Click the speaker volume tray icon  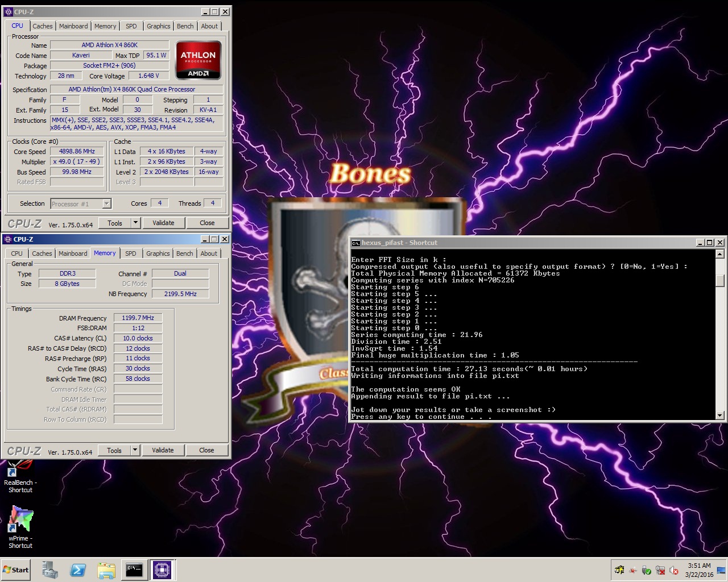[674, 570]
